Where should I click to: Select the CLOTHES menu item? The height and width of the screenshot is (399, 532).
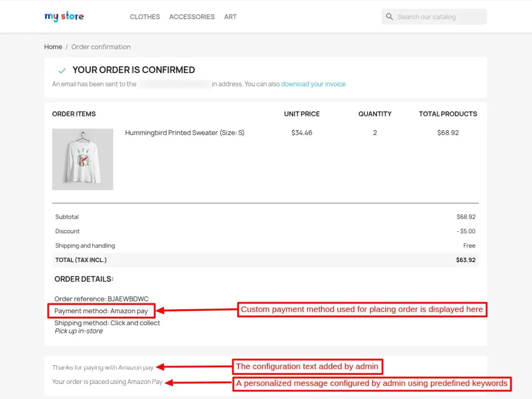(x=145, y=17)
